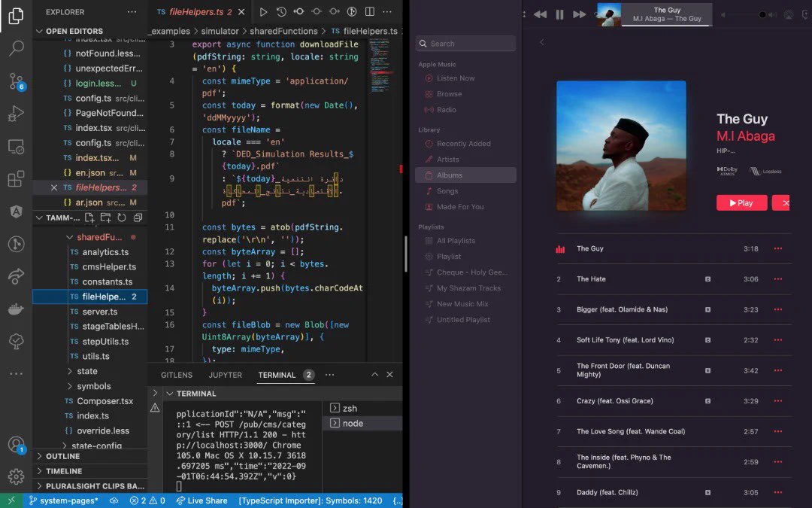Open Listen Now in Music sidebar
Image resolution: width=812 pixels, height=508 pixels.
coord(456,78)
